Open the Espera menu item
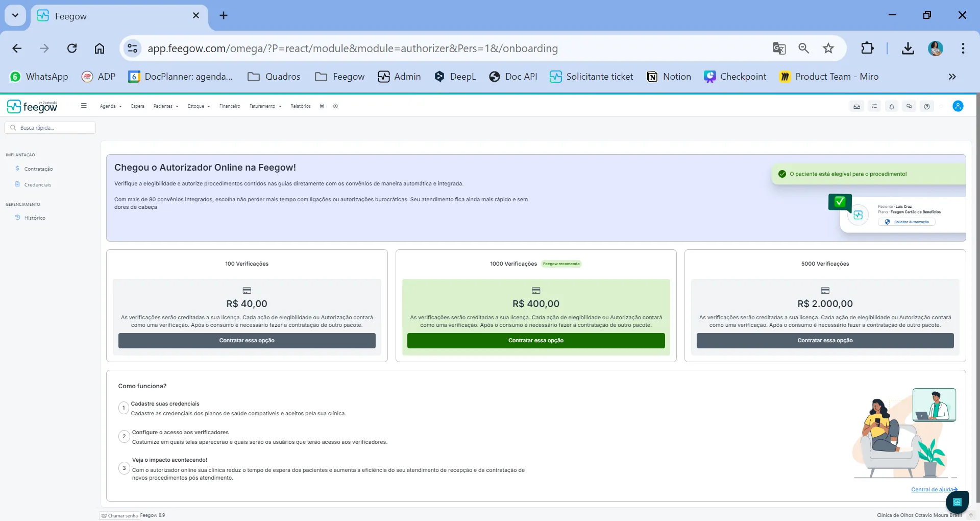The width and height of the screenshot is (980, 521). click(x=137, y=106)
